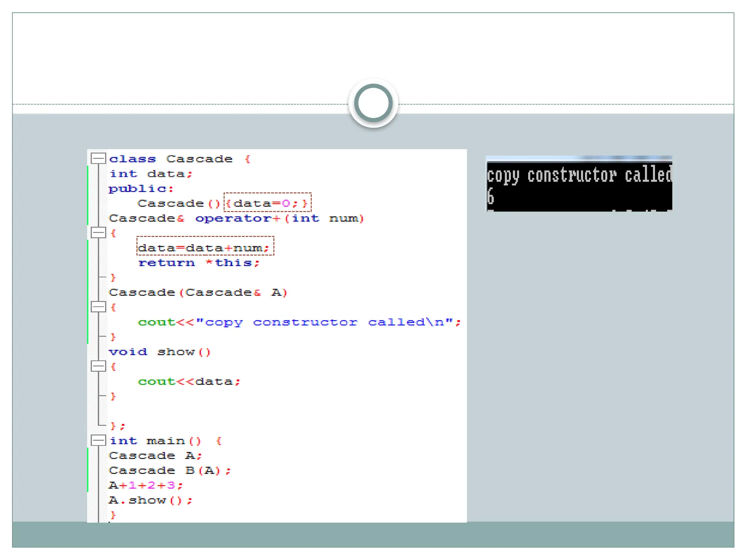Click the 'A+1+2+3;' statement
The width and height of the screenshot is (747, 560).
click(x=146, y=486)
